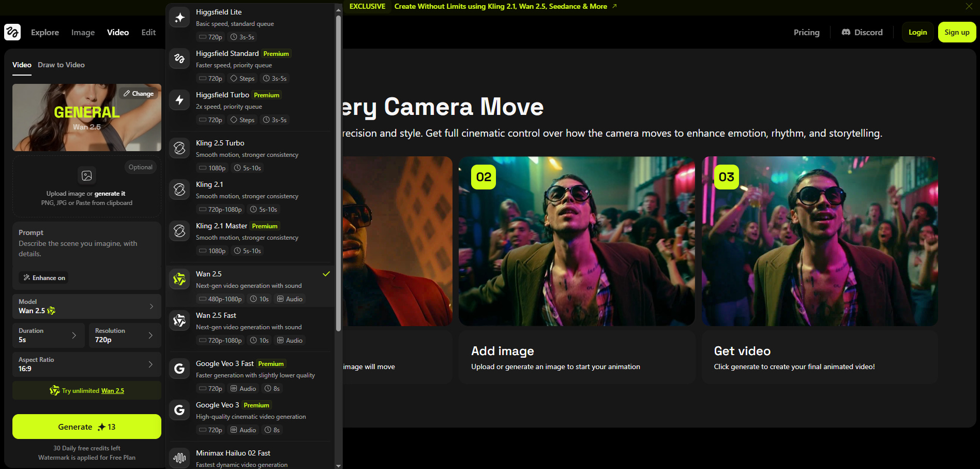Click the Higgsfield Standard Premium badge
The height and width of the screenshot is (469, 980).
pos(276,53)
